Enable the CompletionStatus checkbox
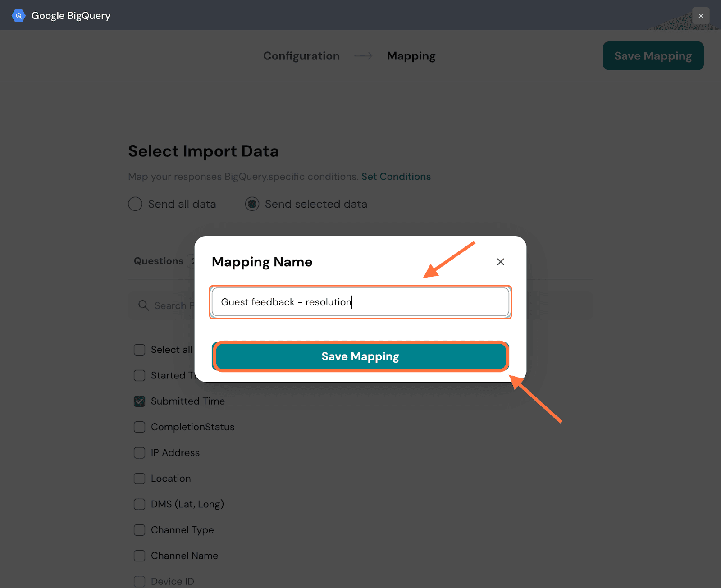This screenshot has width=721, height=588. pos(140,427)
